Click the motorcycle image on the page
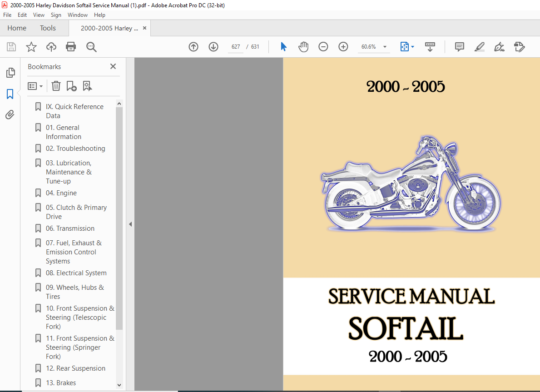 [411, 183]
